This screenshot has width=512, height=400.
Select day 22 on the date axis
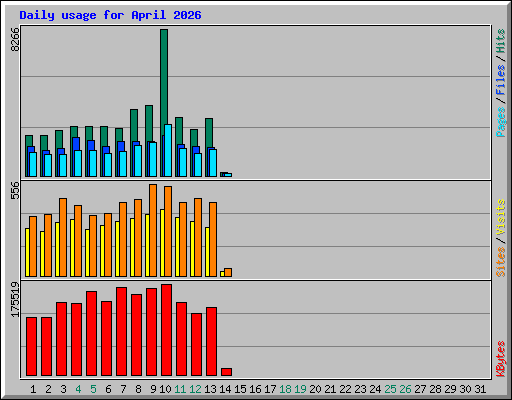point(345,389)
